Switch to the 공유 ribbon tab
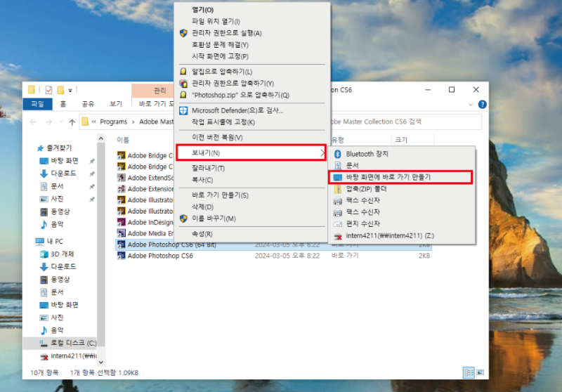Image resolution: width=562 pixels, height=392 pixels. point(88,104)
